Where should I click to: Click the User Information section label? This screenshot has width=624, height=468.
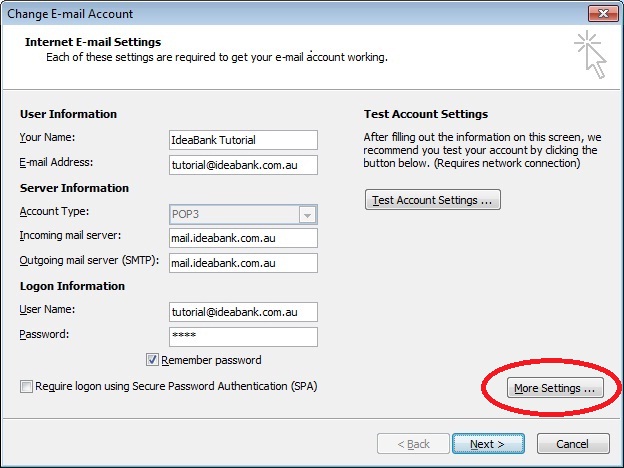point(68,114)
